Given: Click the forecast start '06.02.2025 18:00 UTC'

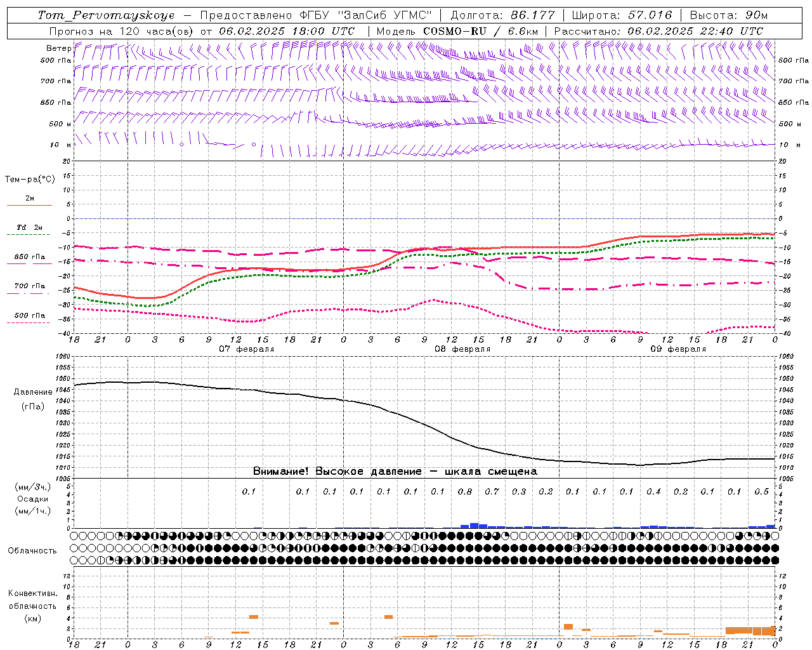Looking at the screenshot, I should pos(287,31).
